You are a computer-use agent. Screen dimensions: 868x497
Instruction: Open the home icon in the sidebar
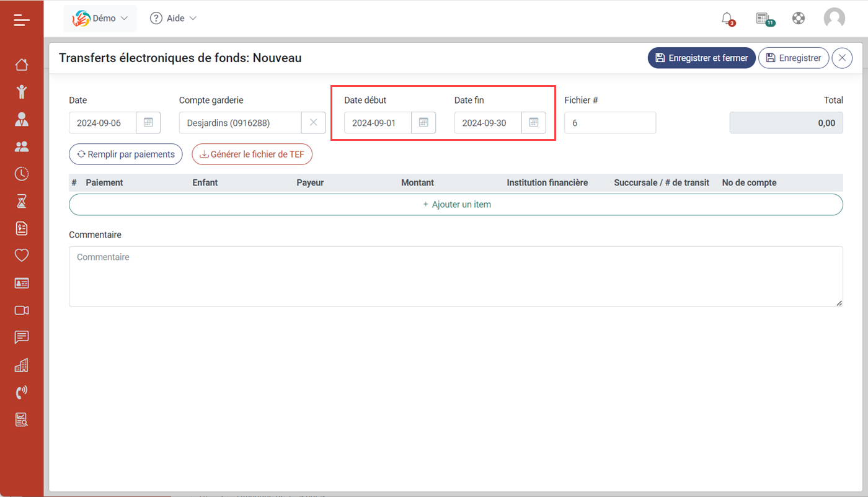[x=22, y=65]
